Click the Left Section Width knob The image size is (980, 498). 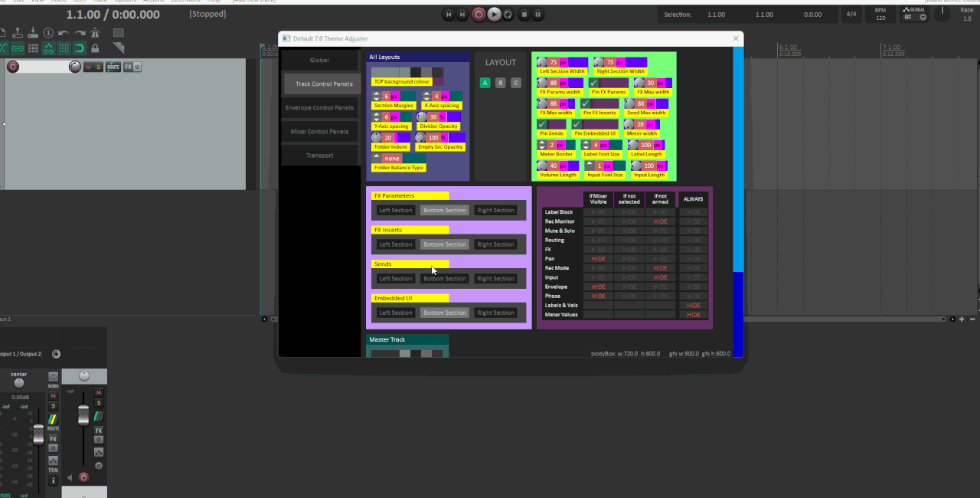(x=542, y=62)
